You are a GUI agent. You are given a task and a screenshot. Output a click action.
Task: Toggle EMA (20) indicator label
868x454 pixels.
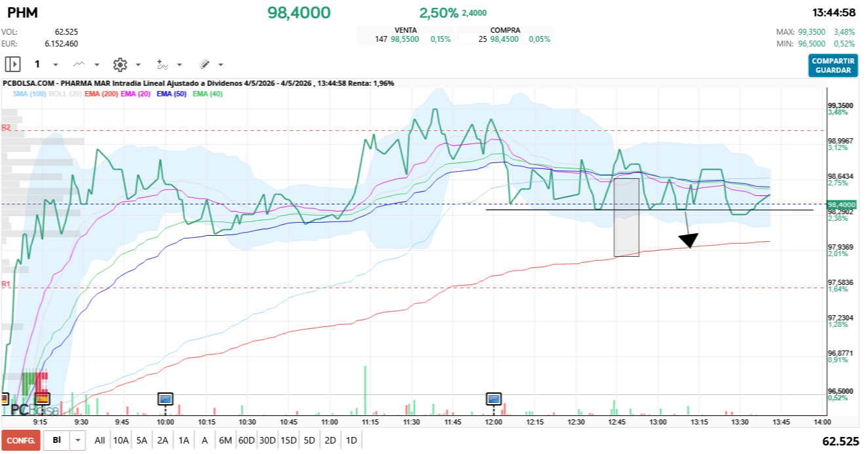coord(136,94)
